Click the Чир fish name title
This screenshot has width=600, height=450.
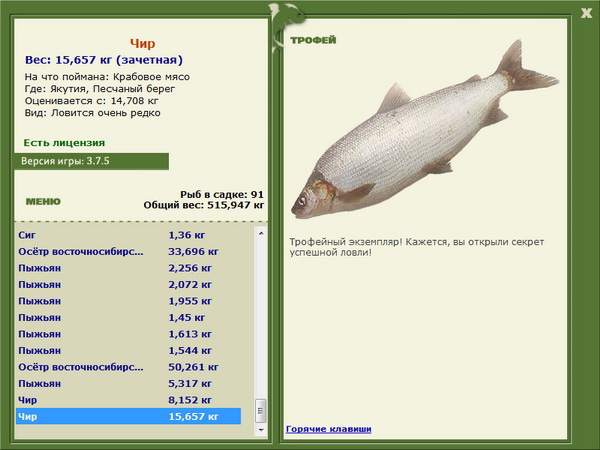pyautogui.click(x=142, y=44)
